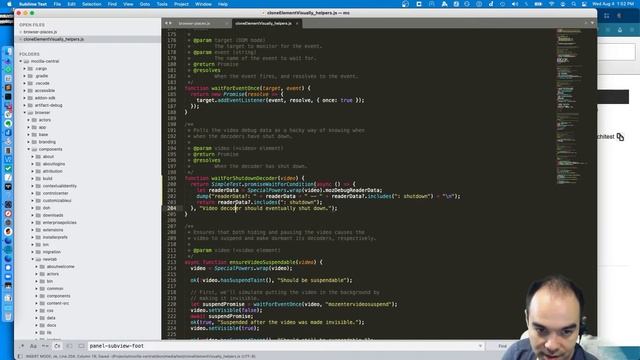Select the content-src folder

click(x=58, y=303)
